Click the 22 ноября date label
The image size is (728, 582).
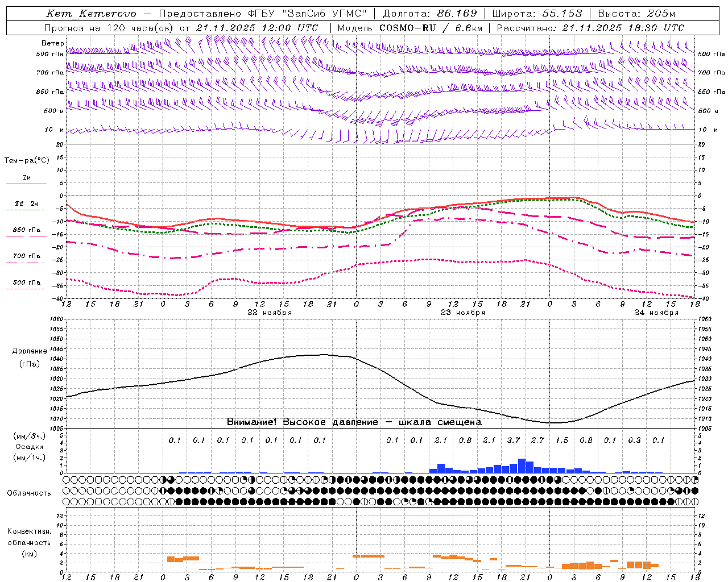[x=270, y=313]
